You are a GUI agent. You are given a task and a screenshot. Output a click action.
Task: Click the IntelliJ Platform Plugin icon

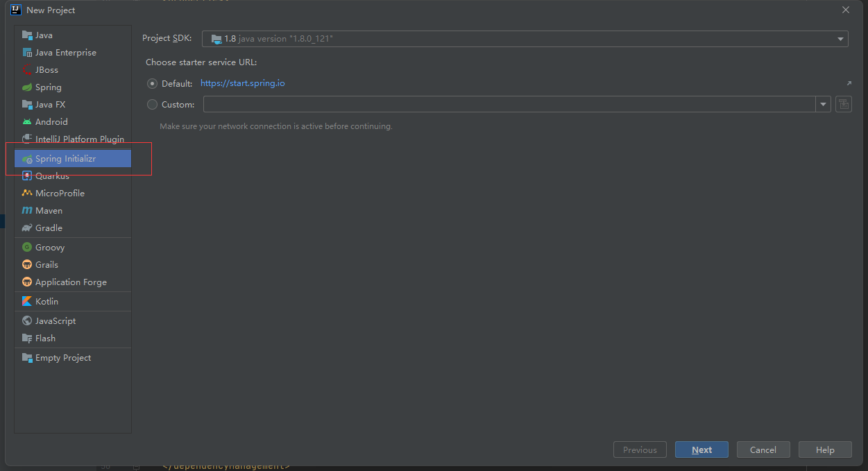pyautogui.click(x=27, y=139)
